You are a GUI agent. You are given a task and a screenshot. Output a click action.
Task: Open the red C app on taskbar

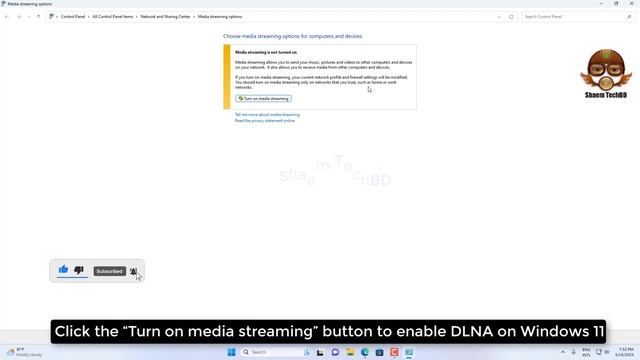(394, 352)
